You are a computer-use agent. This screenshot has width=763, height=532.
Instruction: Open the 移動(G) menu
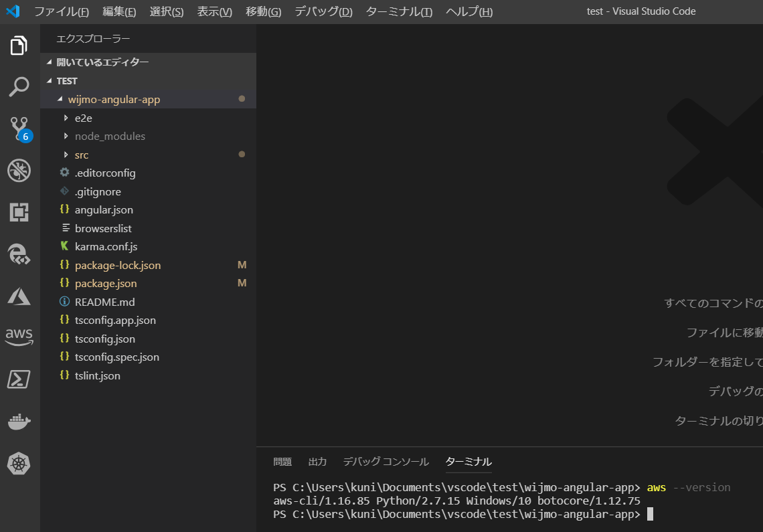[x=263, y=11]
